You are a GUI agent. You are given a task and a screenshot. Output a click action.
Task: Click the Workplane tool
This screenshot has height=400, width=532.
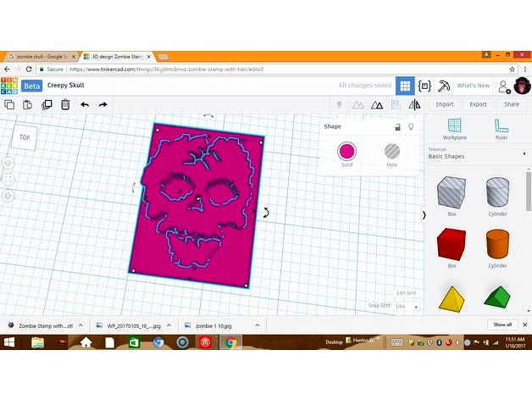click(x=455, y=129)
